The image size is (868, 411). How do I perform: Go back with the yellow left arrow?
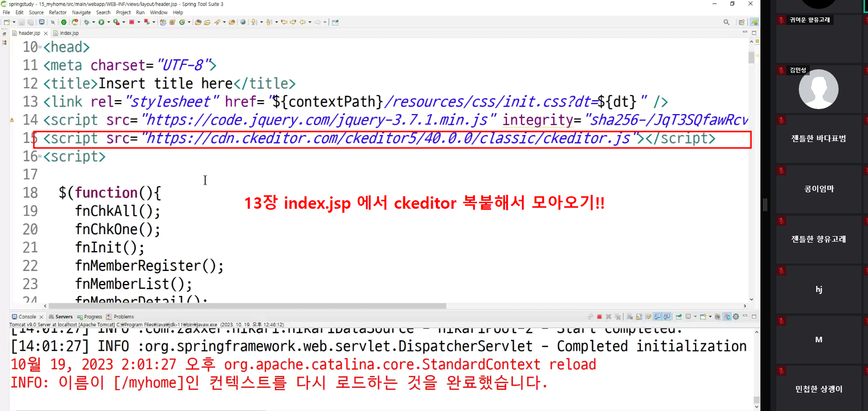point(302,22)
